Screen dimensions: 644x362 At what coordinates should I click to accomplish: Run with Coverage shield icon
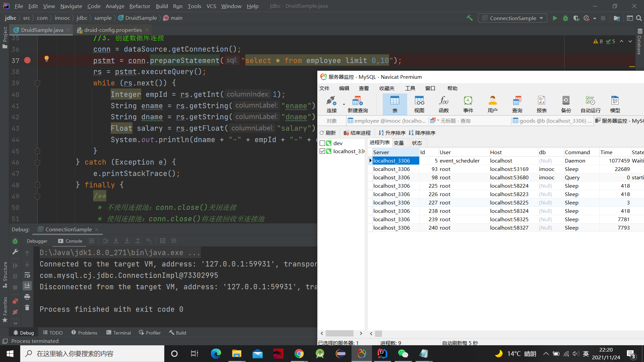[576, 18]
